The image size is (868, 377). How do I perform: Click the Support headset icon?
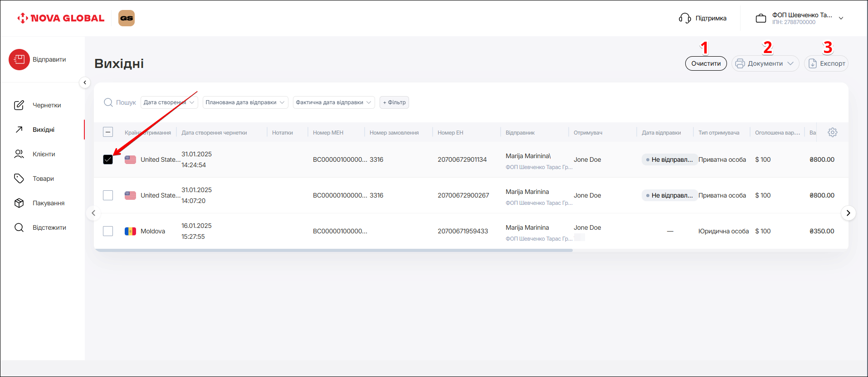click(x=684, y=18)
